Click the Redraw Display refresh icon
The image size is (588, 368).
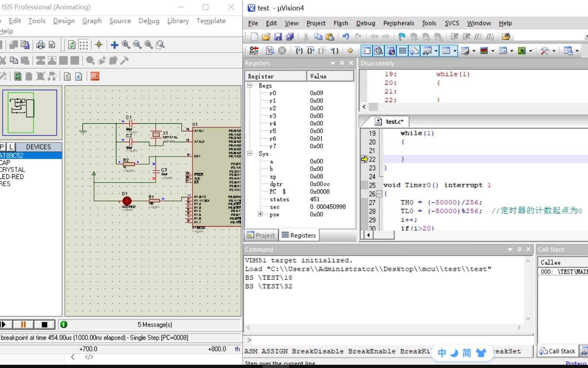point(72,45)
